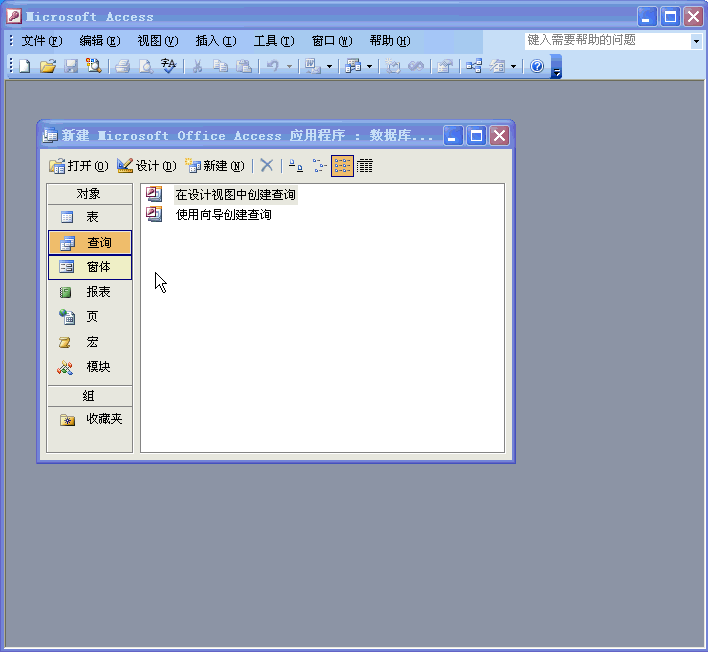Open the 编辑(E) menu
The image size is (708, 652).
[x=100, y=41]
